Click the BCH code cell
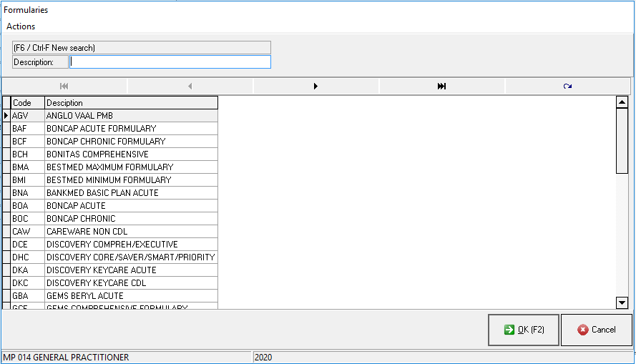636x364 pixels. pyautogui.click(x=28, y=154)
